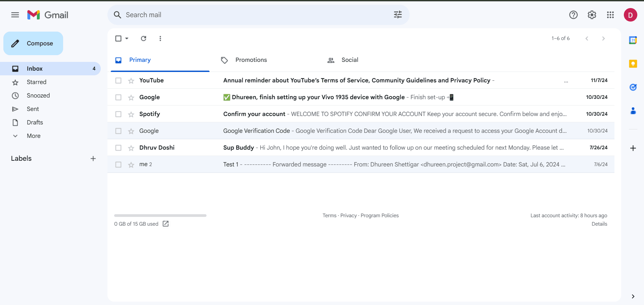Star the Vivo 1935 setup email

131,98
